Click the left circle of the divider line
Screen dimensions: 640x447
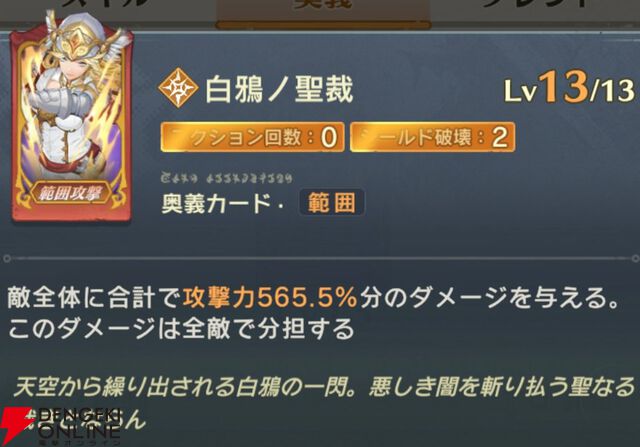point(7,258)
